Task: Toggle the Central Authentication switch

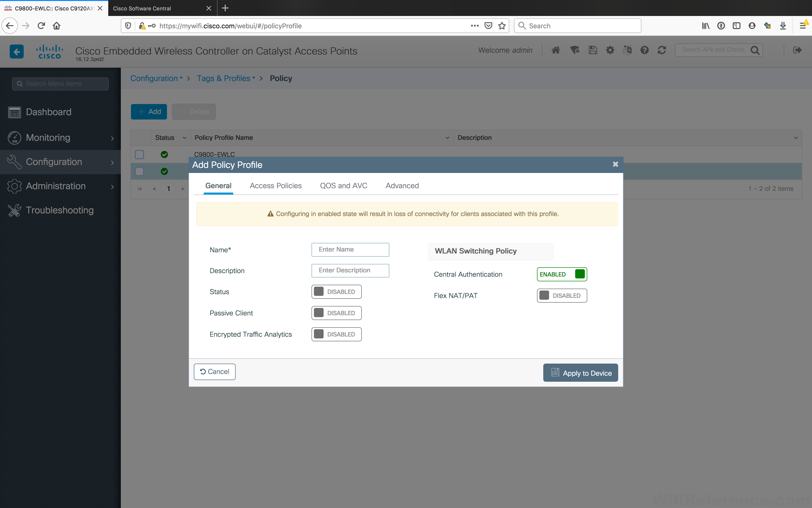Action: coord(562,274)
